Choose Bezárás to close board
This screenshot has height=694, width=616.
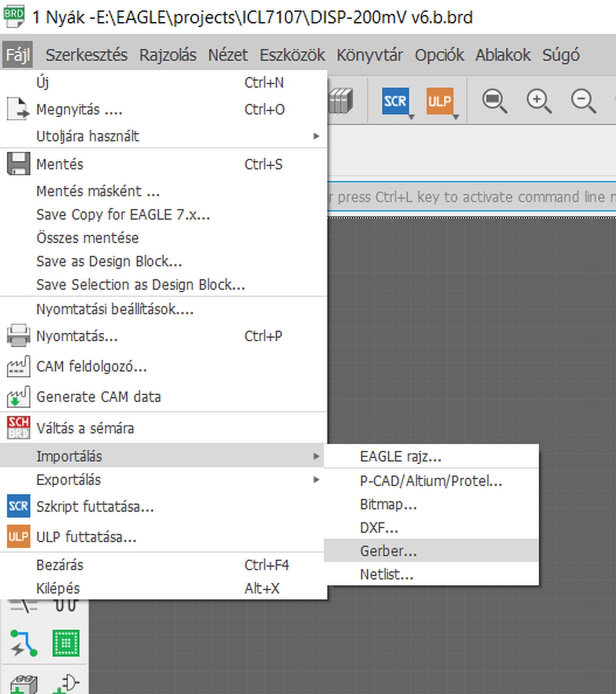164,565
